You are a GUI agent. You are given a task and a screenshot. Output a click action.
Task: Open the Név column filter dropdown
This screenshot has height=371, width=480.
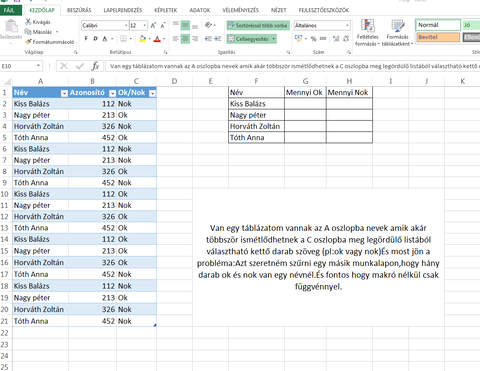click(x=64, y=93)
